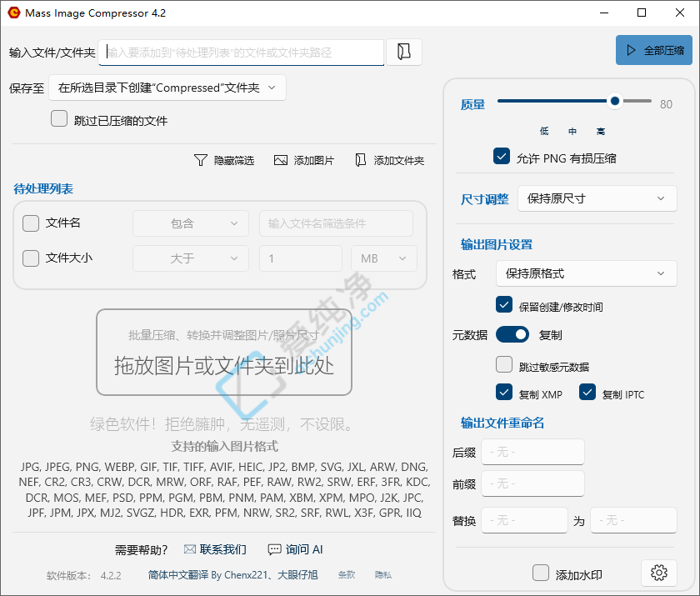Click the 添加文件夹 folder icon

pos(360,160)
